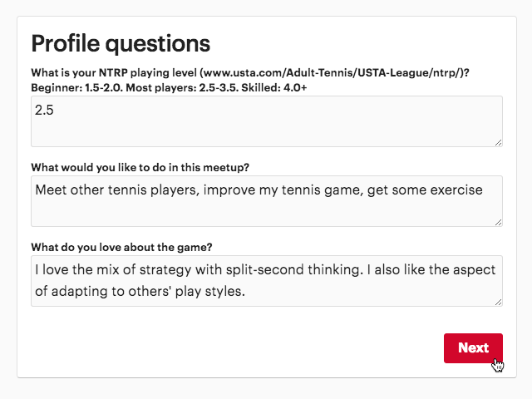Click resize grip on 'love about the game' textarea
This screenshot has width=532, height=399.
(x=499, y=302)
